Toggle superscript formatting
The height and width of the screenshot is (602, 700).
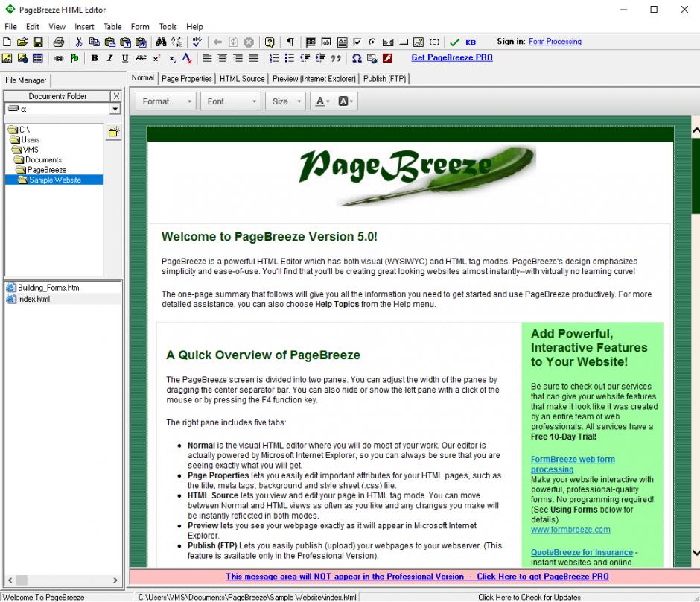156,58
